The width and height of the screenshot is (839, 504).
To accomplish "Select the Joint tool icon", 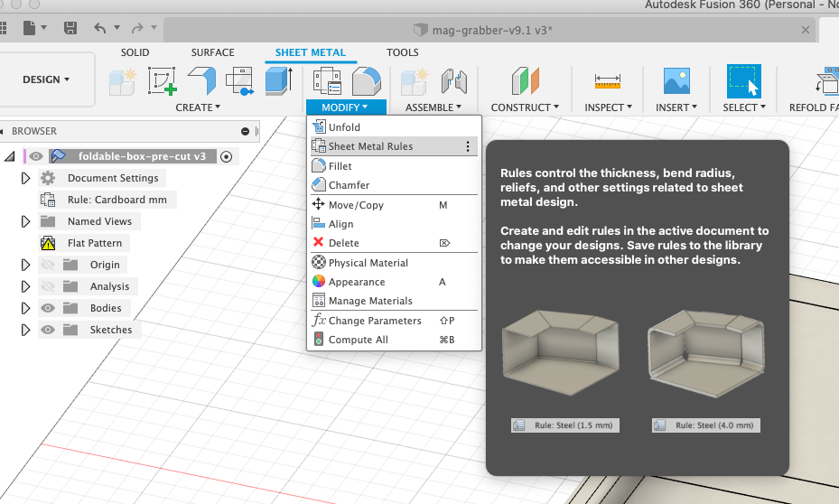I will click(x=454, y=81).
